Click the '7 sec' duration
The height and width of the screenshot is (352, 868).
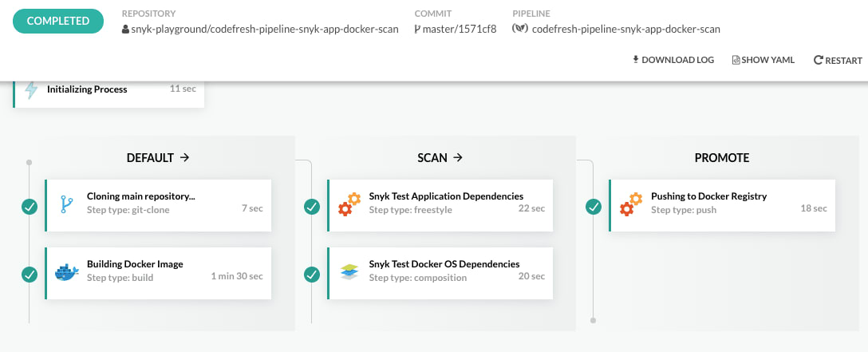pyautogui.click(x=252, y=208)
